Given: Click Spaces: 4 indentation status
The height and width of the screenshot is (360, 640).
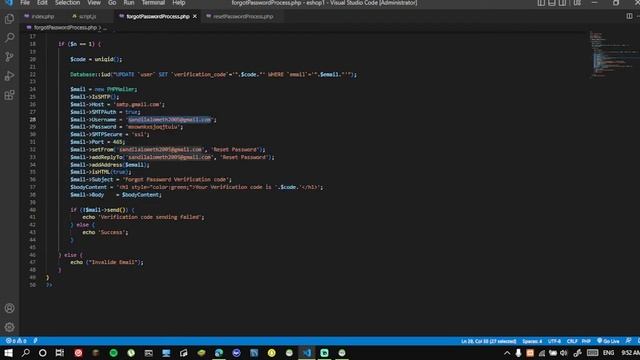Looking at the screenshot, I should [x=532, y=341].
